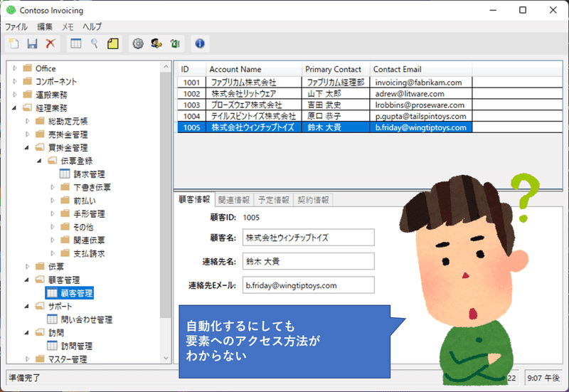Screen dimensions: 569x392
Task: Click the magnifier search toolbar icon
Action: tap(95, 43)
